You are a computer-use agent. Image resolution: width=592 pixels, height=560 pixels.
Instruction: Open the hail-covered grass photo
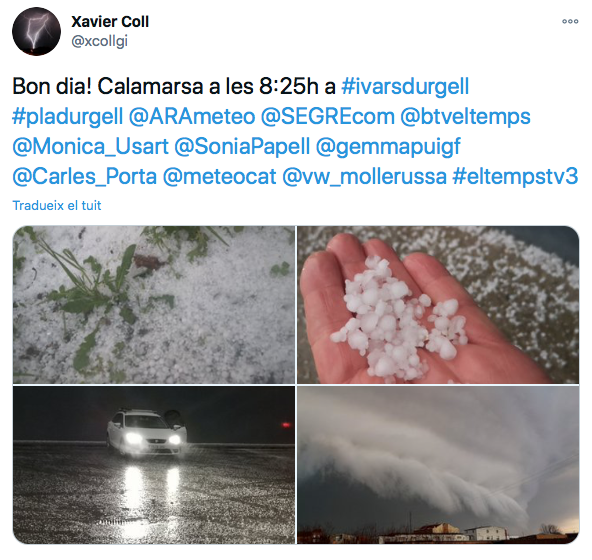pyautogui.click(x=154, y=305)
